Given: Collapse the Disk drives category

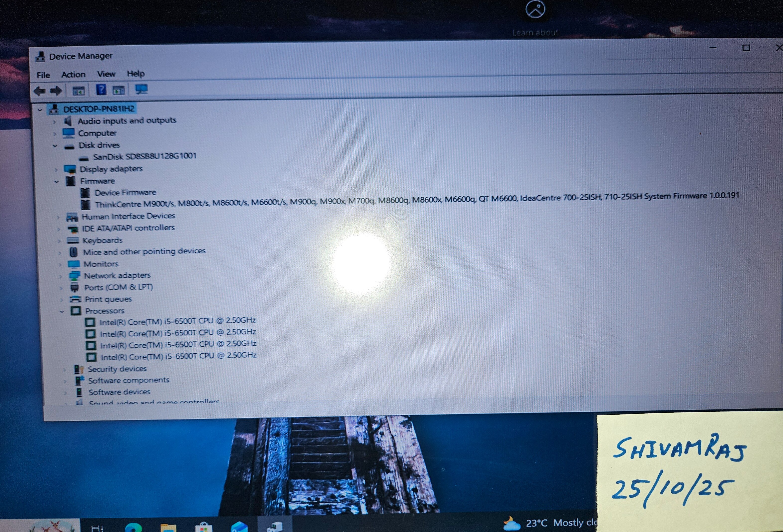Looking at the screenshot, I should (x=55, y=146).
